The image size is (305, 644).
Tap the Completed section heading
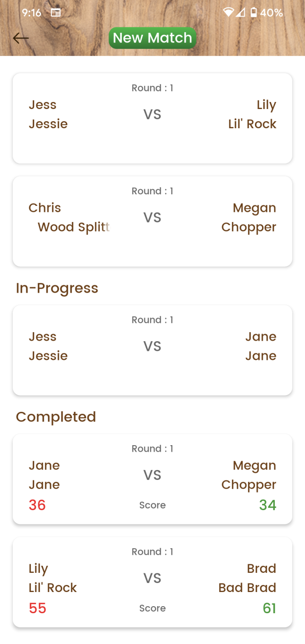tap(56, 417)
